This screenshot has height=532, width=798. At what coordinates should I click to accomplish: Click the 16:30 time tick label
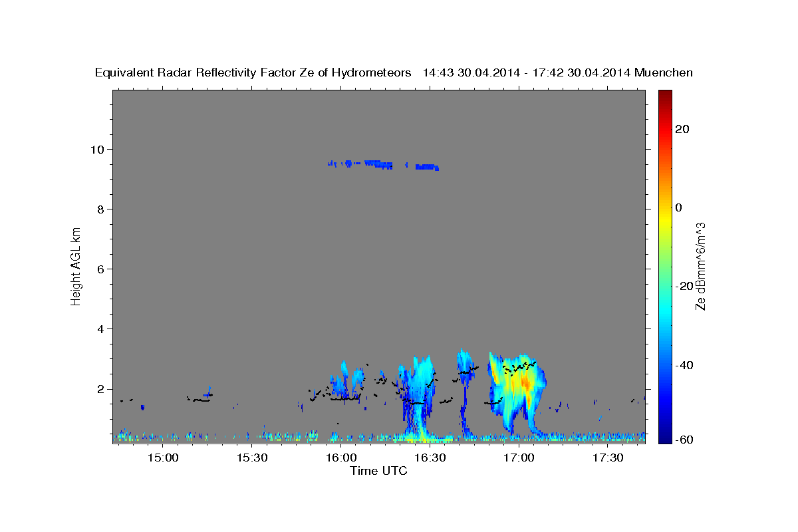pos(430,458)
